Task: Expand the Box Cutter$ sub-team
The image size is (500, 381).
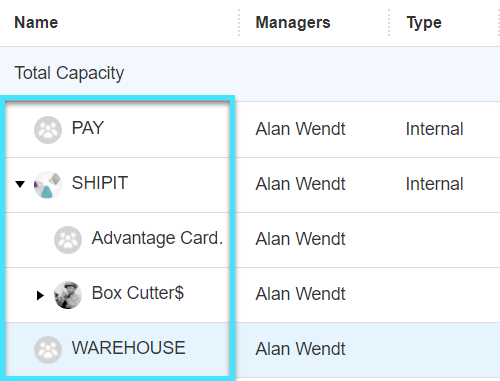Action: [x=40, y=295]
